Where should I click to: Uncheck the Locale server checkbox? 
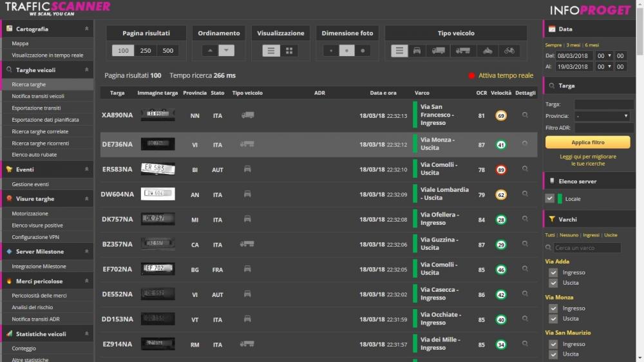point(550,198)
